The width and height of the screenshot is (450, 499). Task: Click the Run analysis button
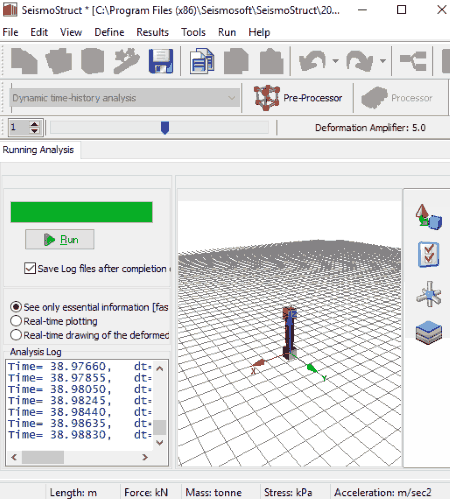pos(60,239)
